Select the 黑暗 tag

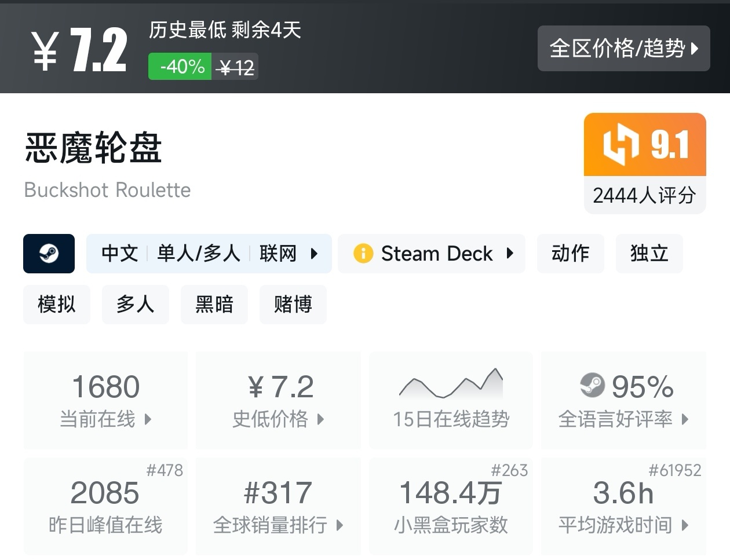coord(214,304)
